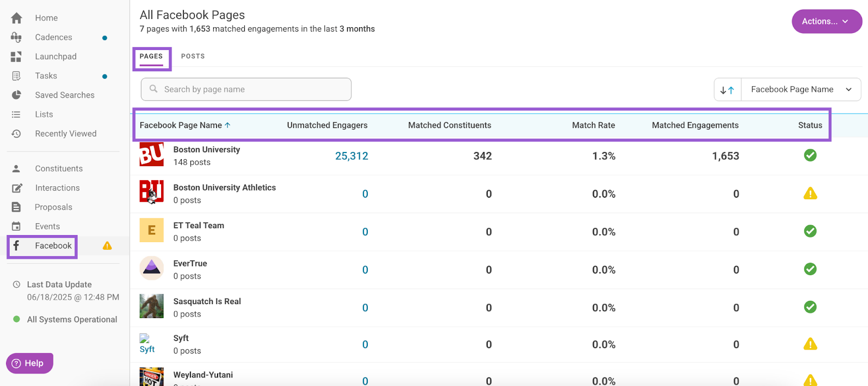Sort by Facebook Page Name column header
This screenshot has width=868, height=386.
pyautogui.click(x=185, y=125)
